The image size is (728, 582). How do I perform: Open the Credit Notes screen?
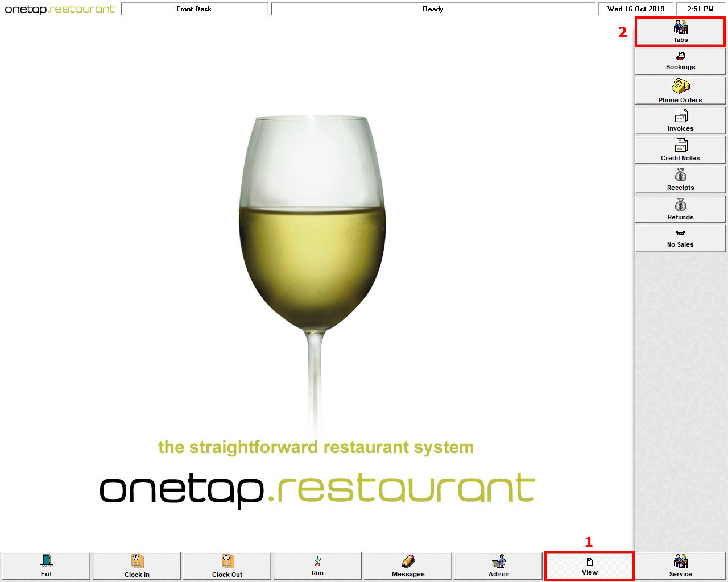coord(680,149)
